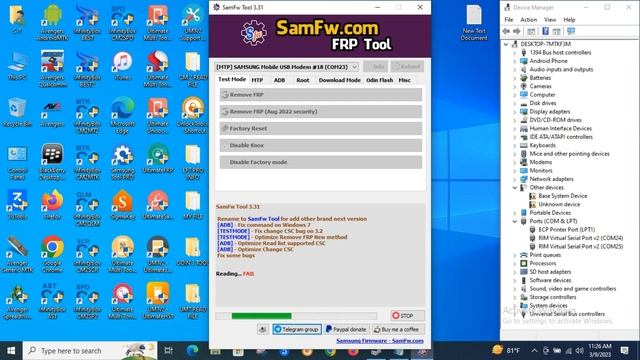The image size is (640, 360).
Task: Open the Misc tab
Action: point(404,80)
